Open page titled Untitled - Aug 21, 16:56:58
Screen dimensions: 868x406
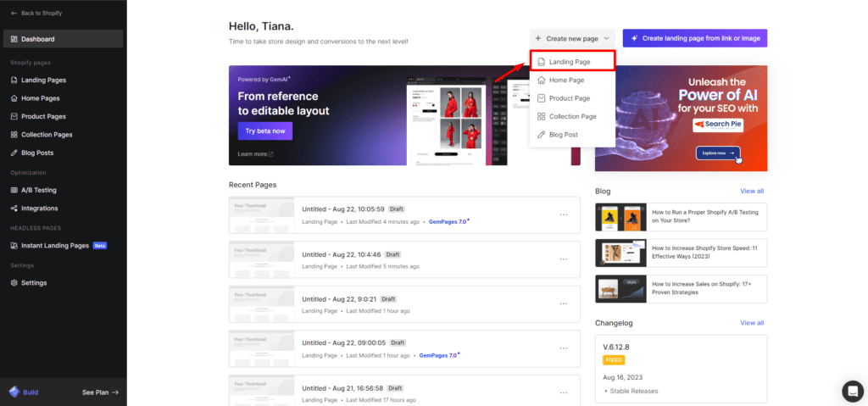(x=342, y=388)
